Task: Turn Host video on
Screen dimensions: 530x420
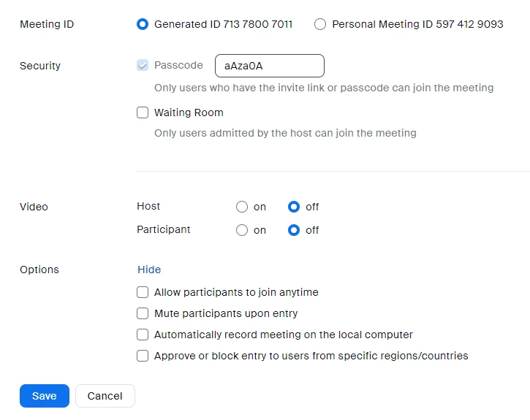Action: tap(242, 207)
